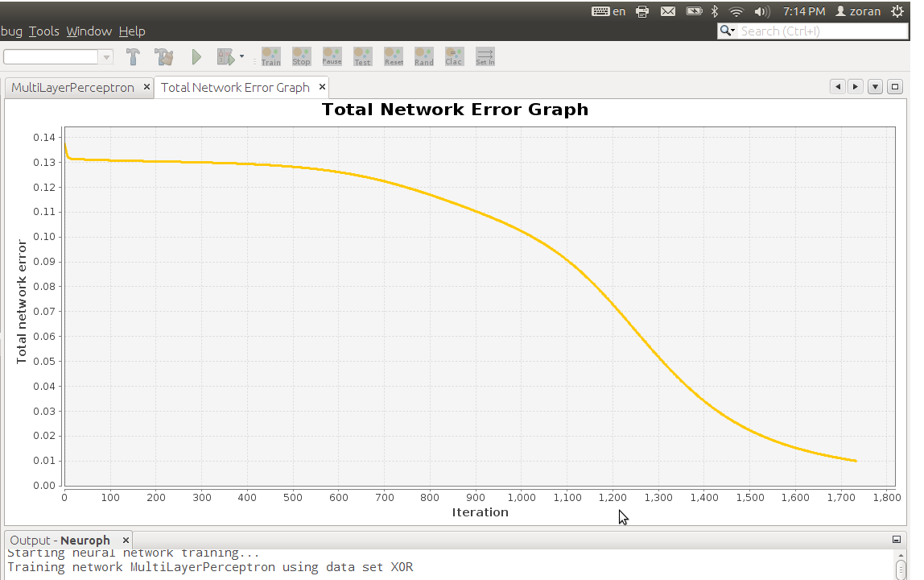Open the partially visible Debug menu
Screen dimensions: 924x580
(x=11, y=31)
